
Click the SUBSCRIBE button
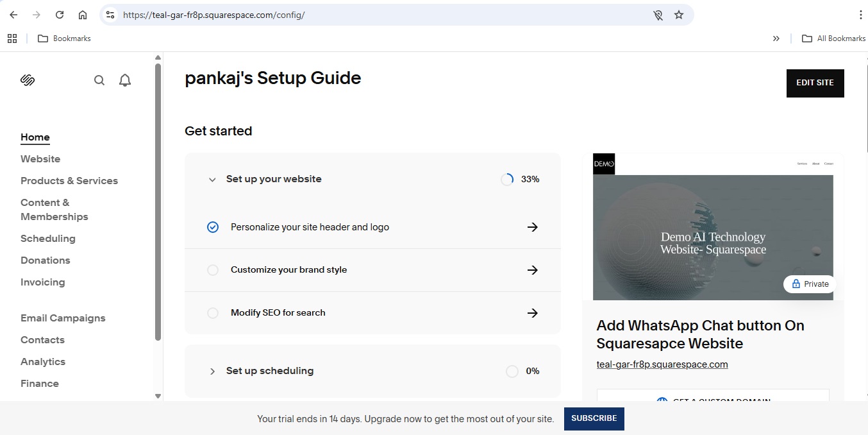click(594, 418)
